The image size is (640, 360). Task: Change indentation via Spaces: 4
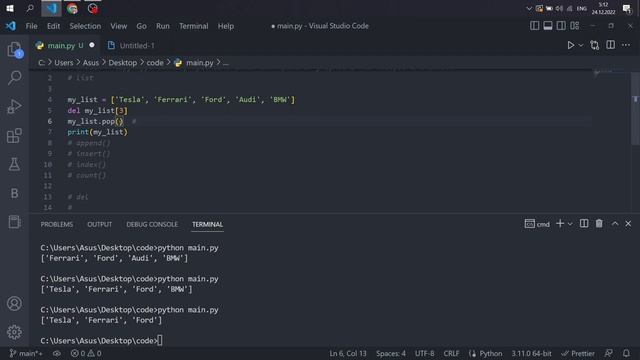point(391,353)
